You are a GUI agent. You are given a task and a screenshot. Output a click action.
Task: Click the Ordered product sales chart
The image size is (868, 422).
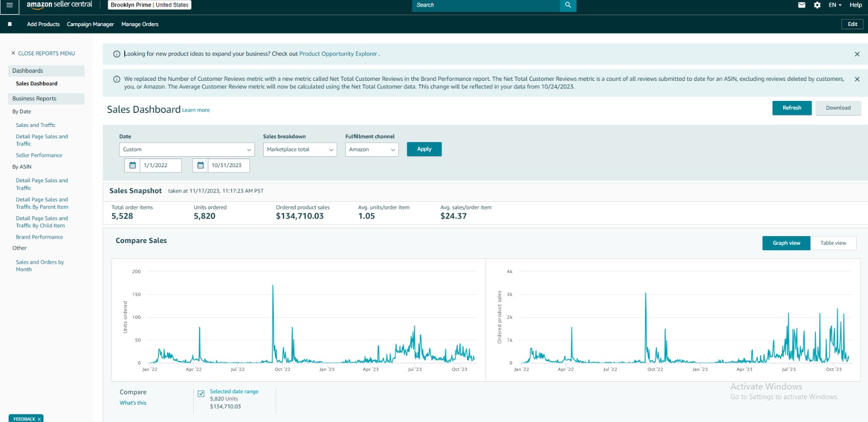[673, 320]
